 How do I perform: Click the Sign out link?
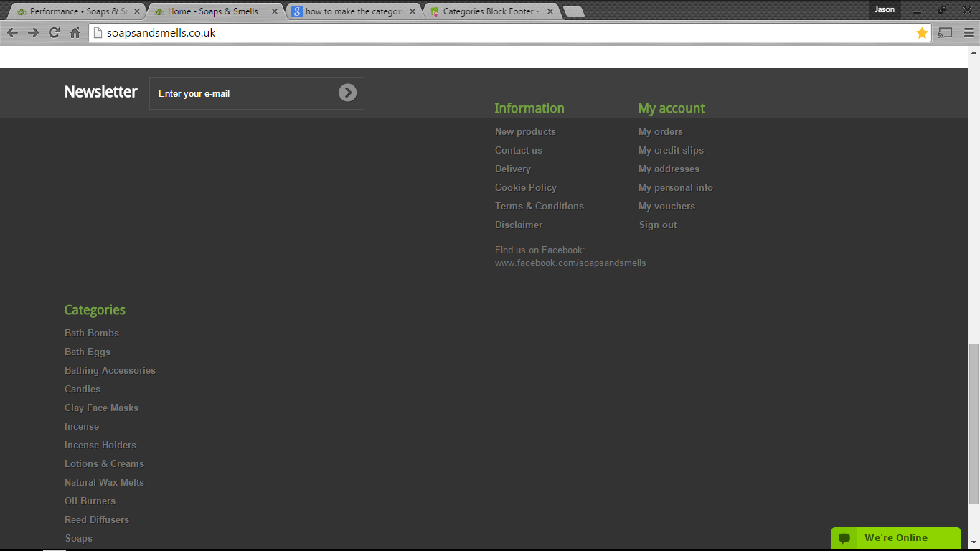[x=658, y=225]
